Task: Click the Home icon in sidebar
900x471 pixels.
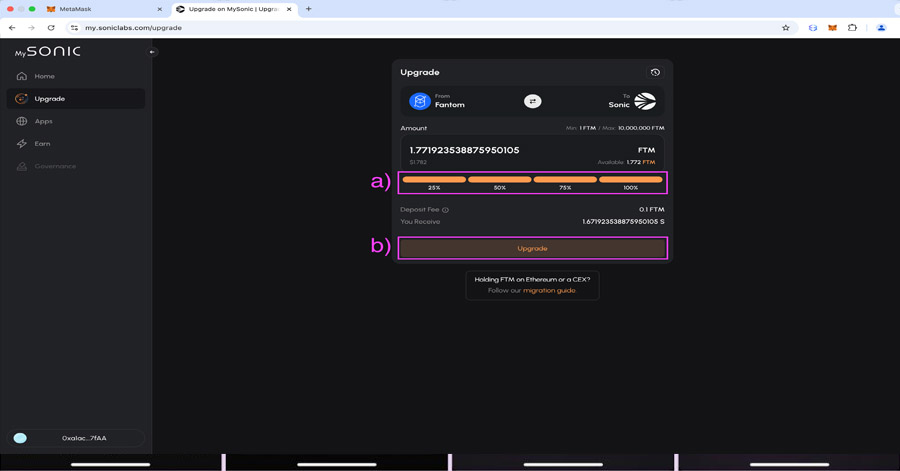Action: click(22, 76)
